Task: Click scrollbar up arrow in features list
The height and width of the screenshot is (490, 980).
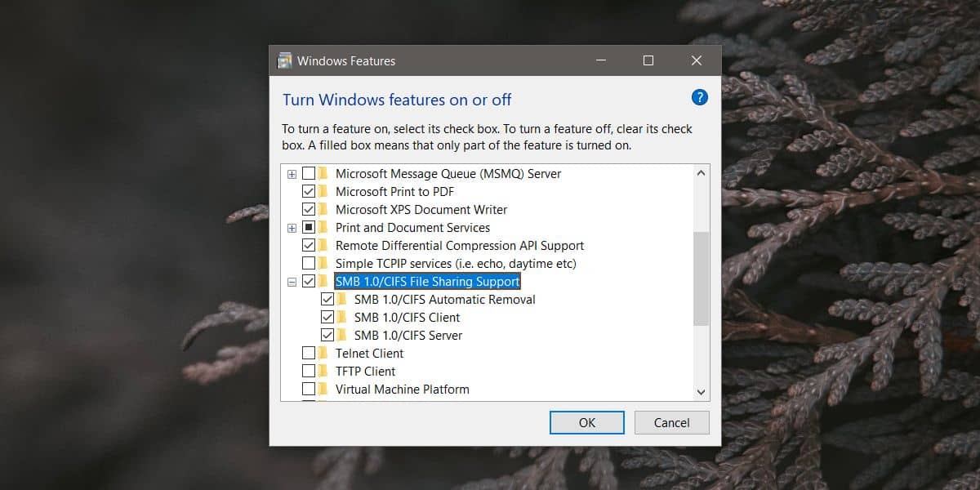Action: pyautogui.click(x=701, y=173)
